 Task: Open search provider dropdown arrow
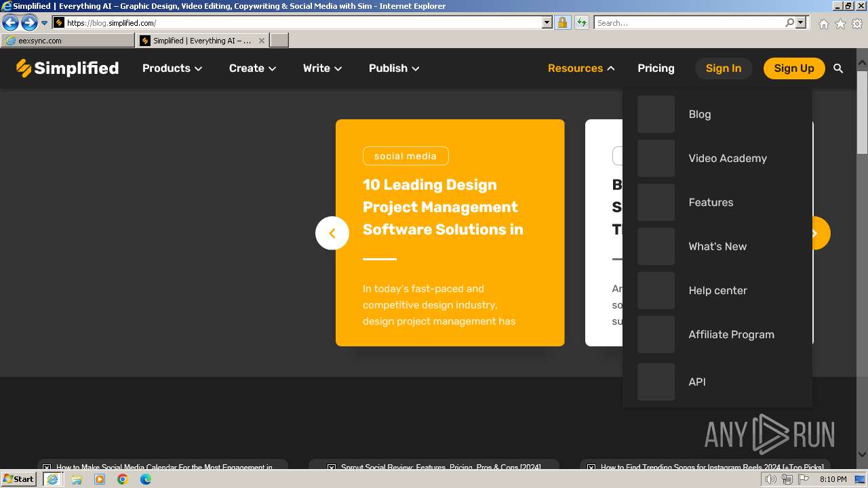[x=801, y=22]
